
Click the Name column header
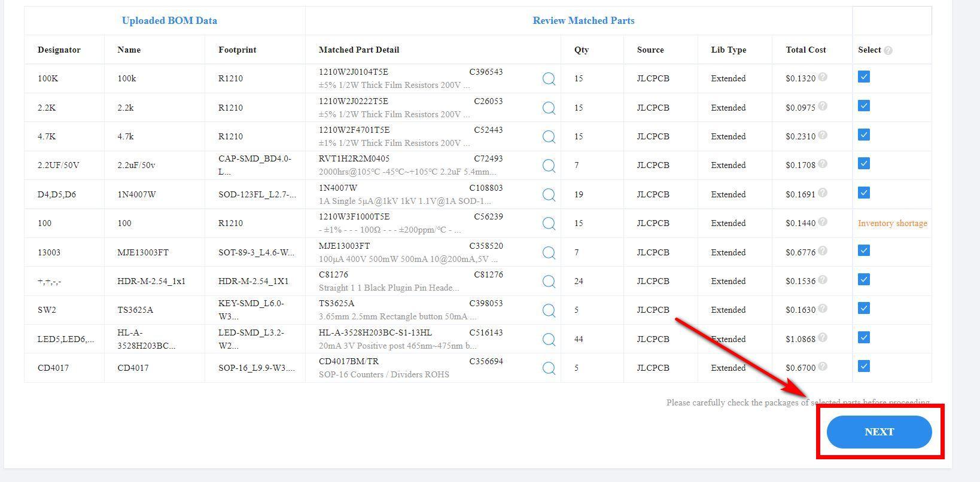(x=129, y=50)
